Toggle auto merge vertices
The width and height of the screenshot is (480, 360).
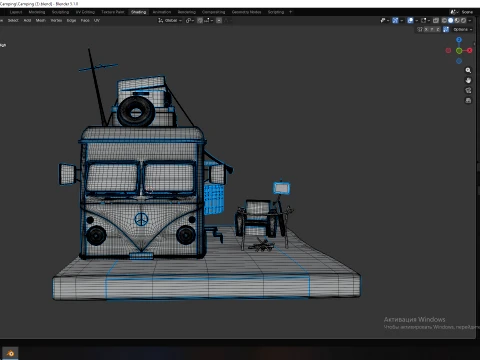click(446, 29)
